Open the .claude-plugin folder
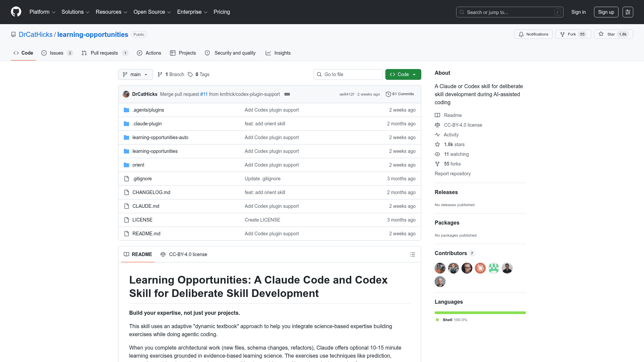The width and height of the screenshot is (644, 362). [147, 124]
